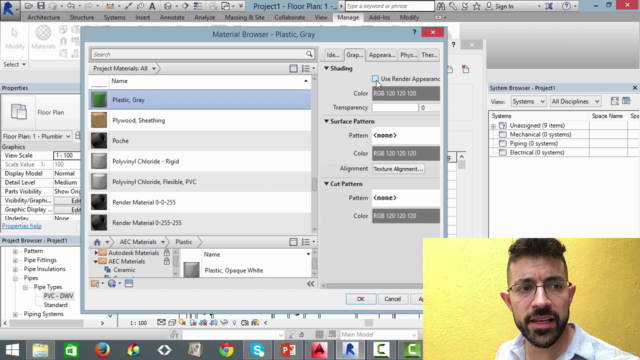Toggle the Mechanical (0 systems) checkbox
The height and width of the screenshot is (360, 640).
(502, 134)
